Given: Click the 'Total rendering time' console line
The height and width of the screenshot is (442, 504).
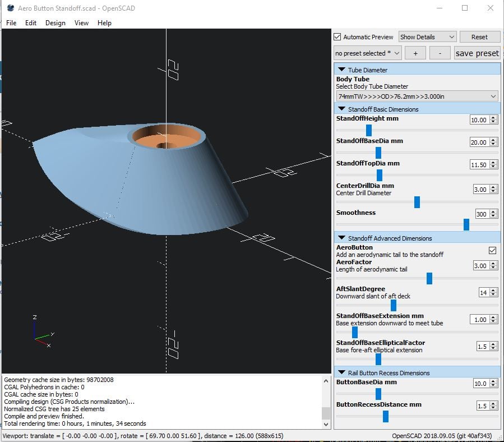Looking at the screenshot, I should 75,423.
